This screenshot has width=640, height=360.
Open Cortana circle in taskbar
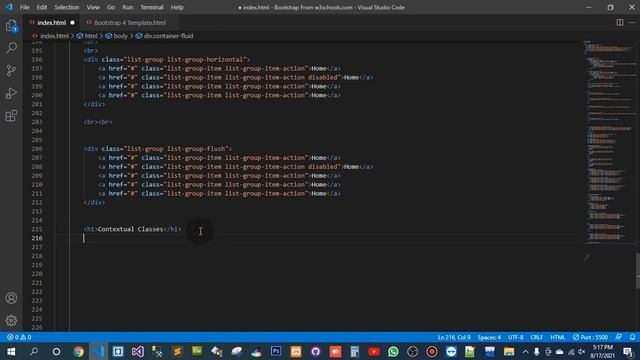(x=56, y=351)
